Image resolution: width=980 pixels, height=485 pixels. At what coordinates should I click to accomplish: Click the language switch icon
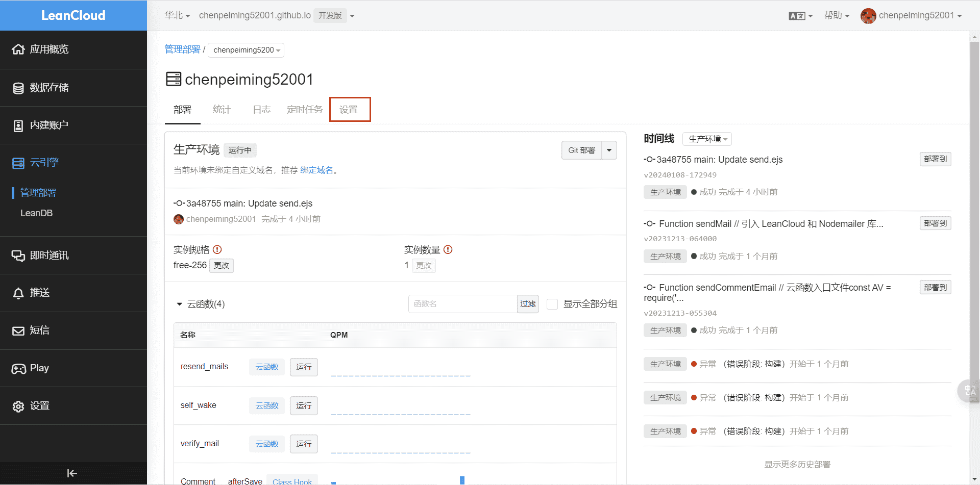click(x=797, y=16)
